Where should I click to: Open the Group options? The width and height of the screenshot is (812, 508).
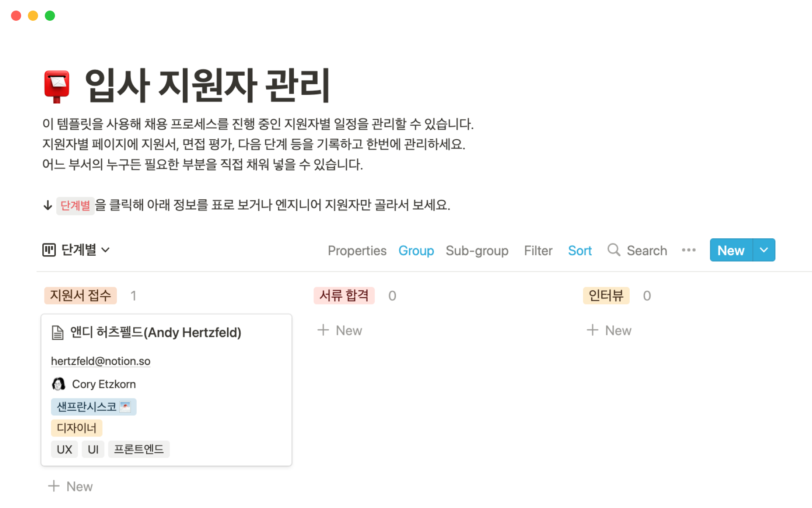[x=416, y=251]
